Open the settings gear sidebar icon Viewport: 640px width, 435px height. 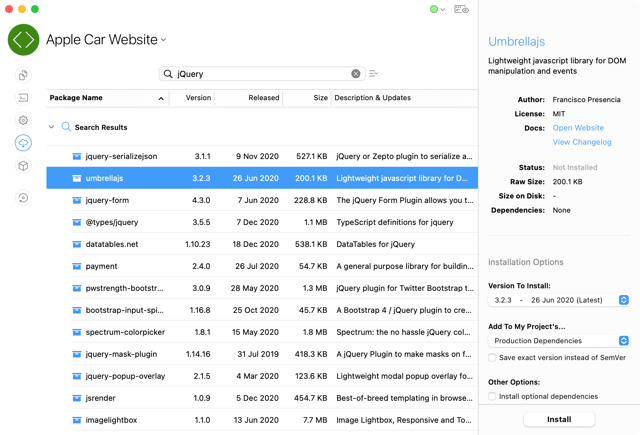click(23, 120)
